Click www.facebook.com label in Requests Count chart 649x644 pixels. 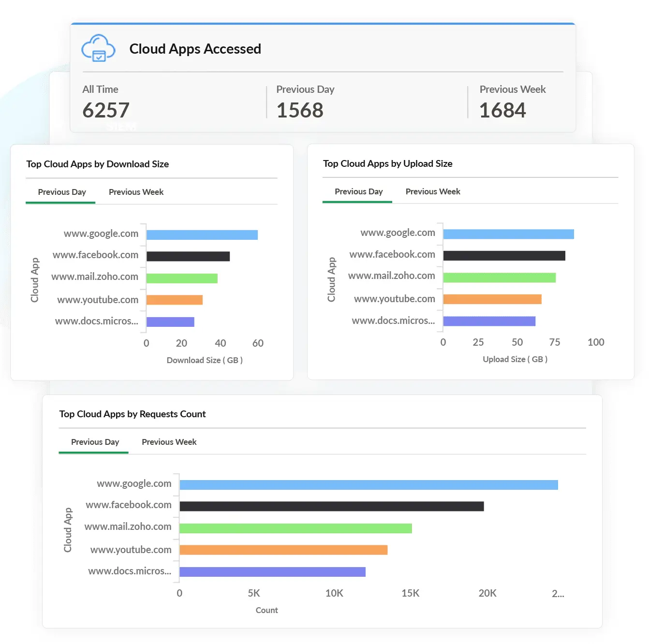pos(129,505)
